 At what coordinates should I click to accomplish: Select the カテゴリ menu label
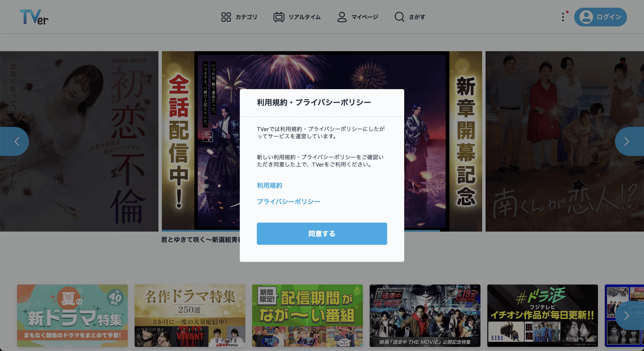[x=246, y=17]
